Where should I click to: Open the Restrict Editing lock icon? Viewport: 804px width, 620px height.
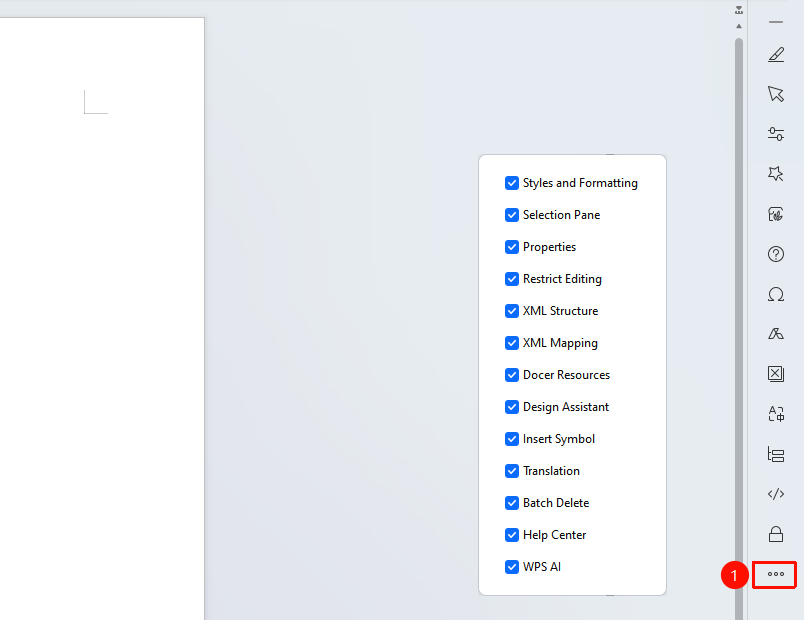(776, 534)
